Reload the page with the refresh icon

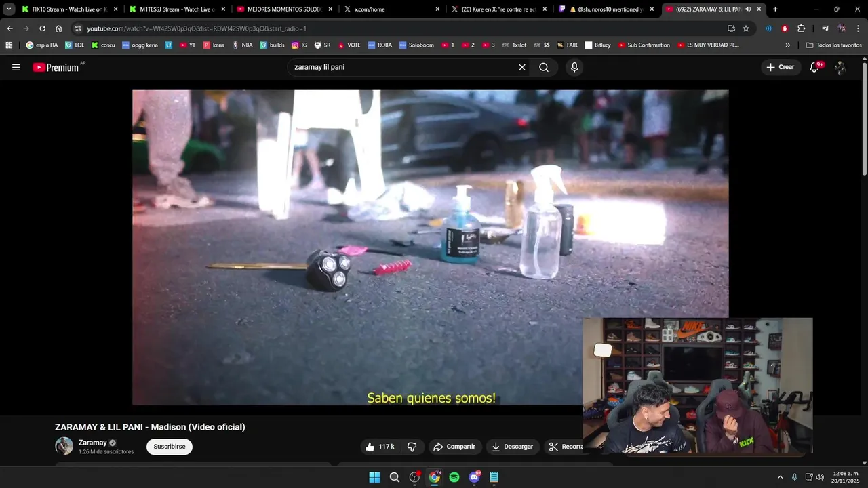tap(42, 28)
